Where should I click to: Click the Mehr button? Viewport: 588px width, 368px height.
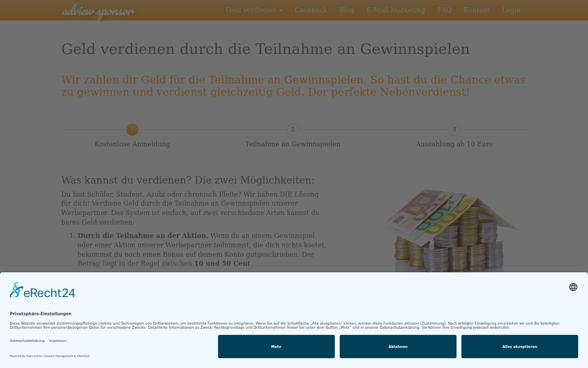pos(276,346)
